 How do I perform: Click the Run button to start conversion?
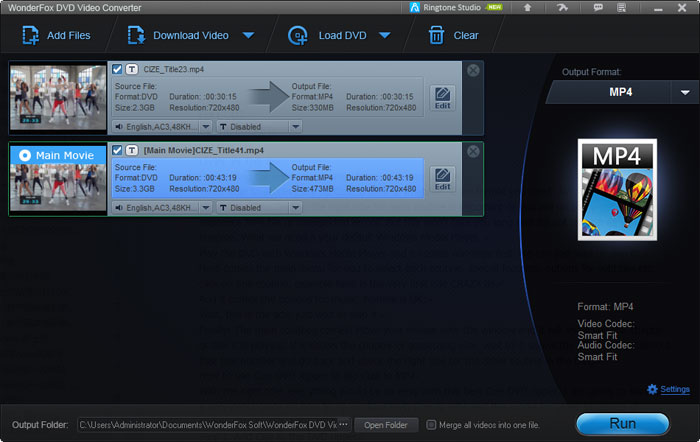pos(622,424)
